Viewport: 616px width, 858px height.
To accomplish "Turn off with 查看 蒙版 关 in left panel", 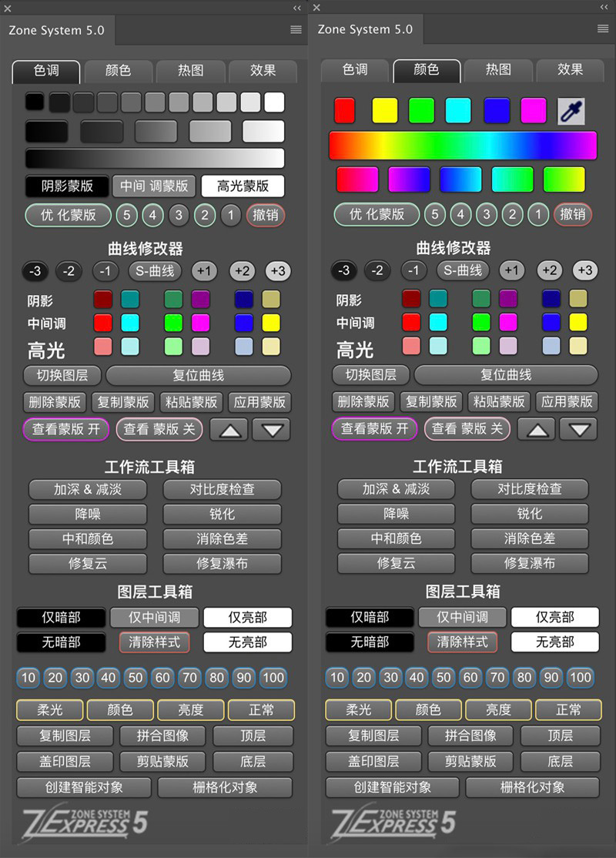I will tap(159, 430).
